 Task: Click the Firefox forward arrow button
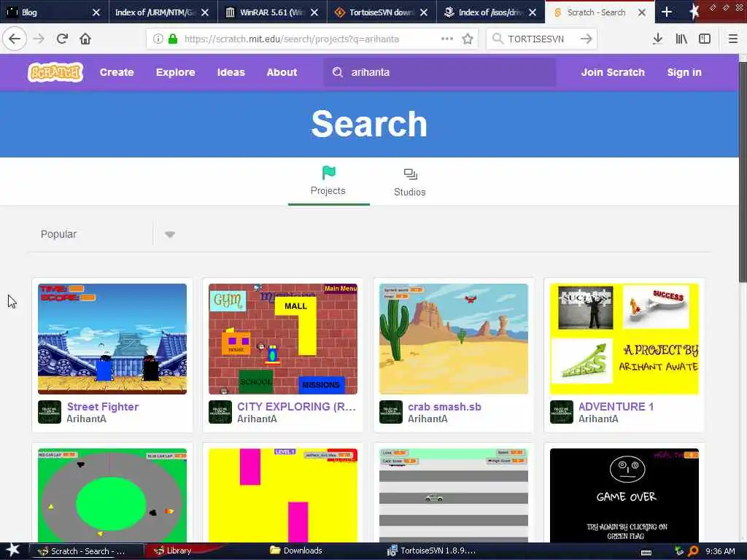[39, 39]
